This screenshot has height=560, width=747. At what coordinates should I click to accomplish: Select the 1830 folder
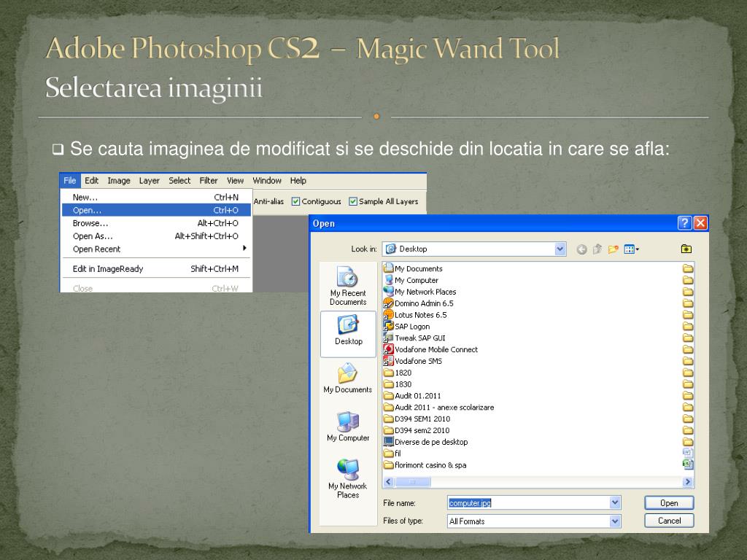(398, 384)
